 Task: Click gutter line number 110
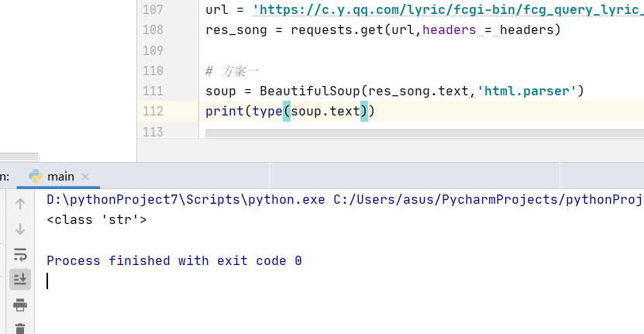(x=153, y=71)
